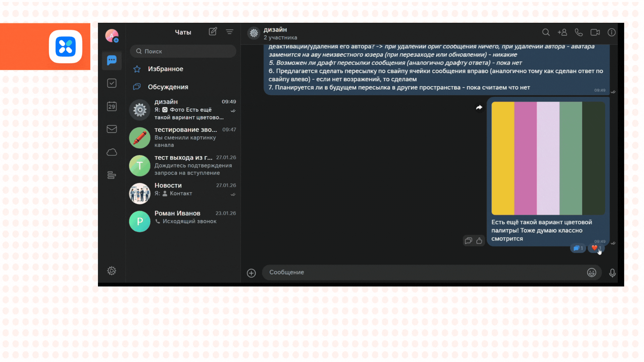Image resolution: width=644 pixels, height=362 pixels.
Task: Add participant to the дизайн chat
Action: pos(562,33)
